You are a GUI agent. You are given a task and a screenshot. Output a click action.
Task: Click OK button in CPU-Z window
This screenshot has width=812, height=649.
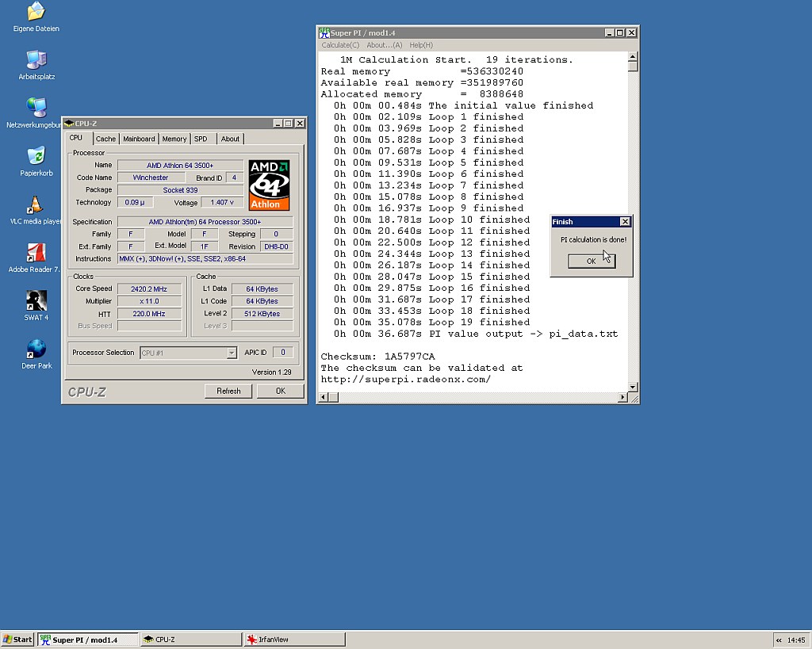coord(281,391)
